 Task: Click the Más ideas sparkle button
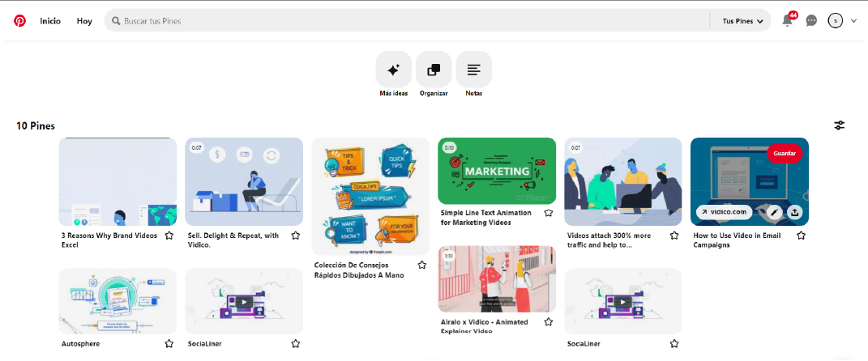point(394,69)
